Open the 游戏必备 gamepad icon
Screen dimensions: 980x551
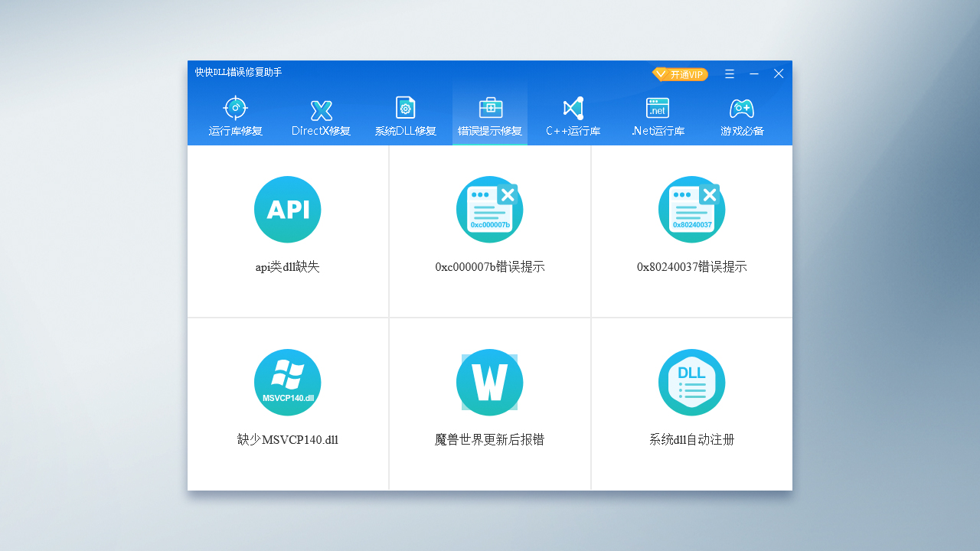tap(741, 107)
